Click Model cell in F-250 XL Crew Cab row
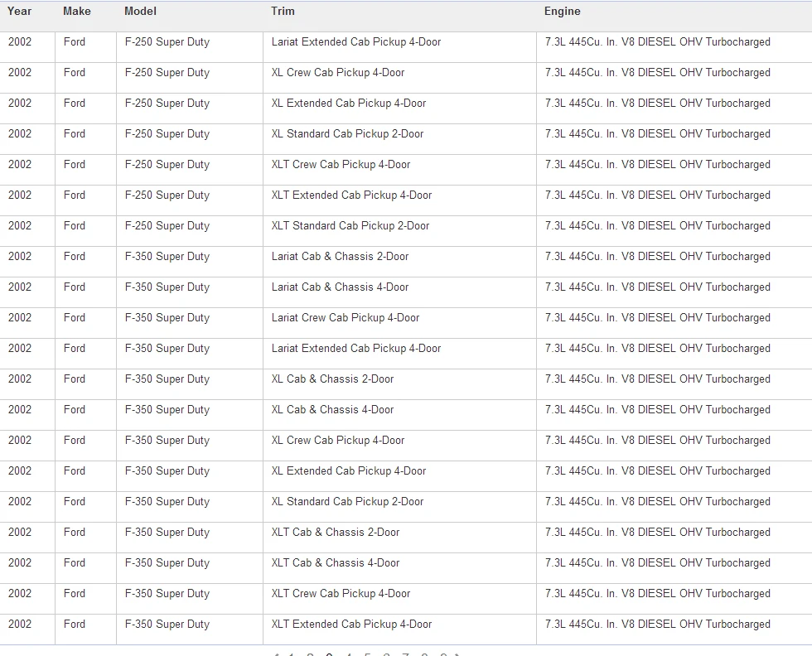The height and width of the screenshot is (656, 812). click(x=167, y=73)
